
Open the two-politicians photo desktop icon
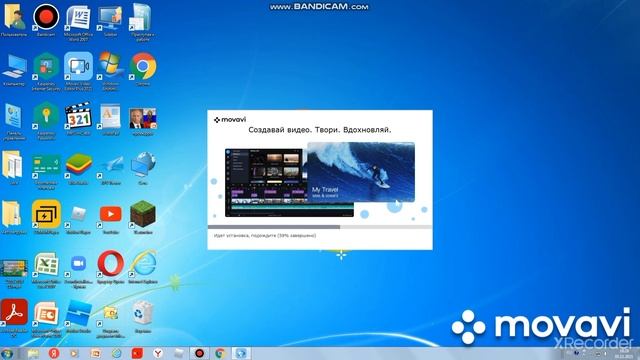click(142, 118)
